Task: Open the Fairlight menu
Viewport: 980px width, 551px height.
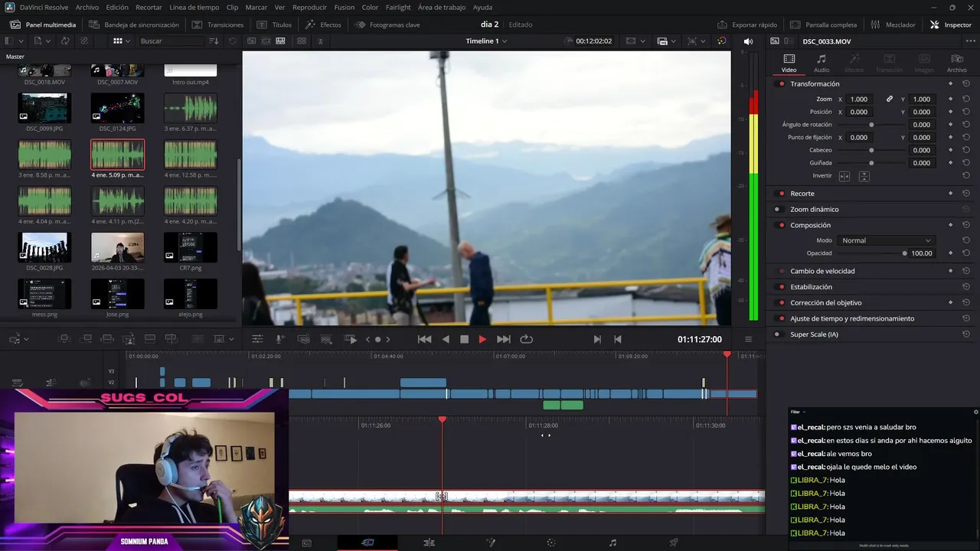Action: click(398, 7)
